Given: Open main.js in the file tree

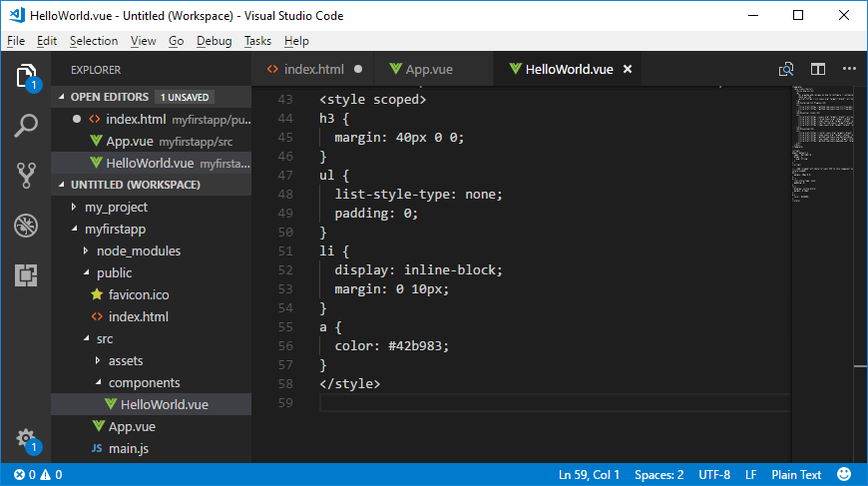Looking at the screenshot, I should (x=151, y=448).
